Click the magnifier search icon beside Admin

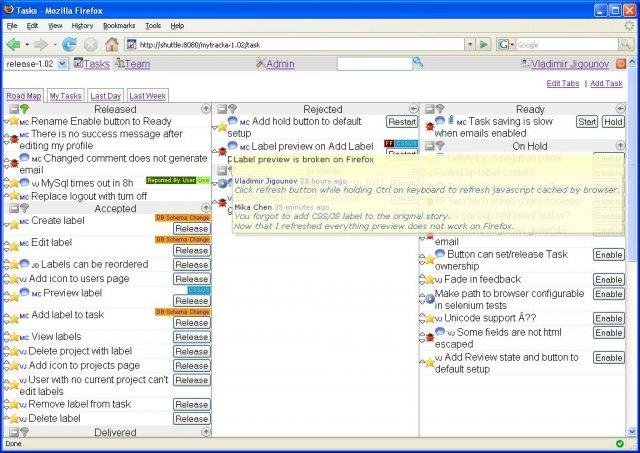tap(418, 63)
